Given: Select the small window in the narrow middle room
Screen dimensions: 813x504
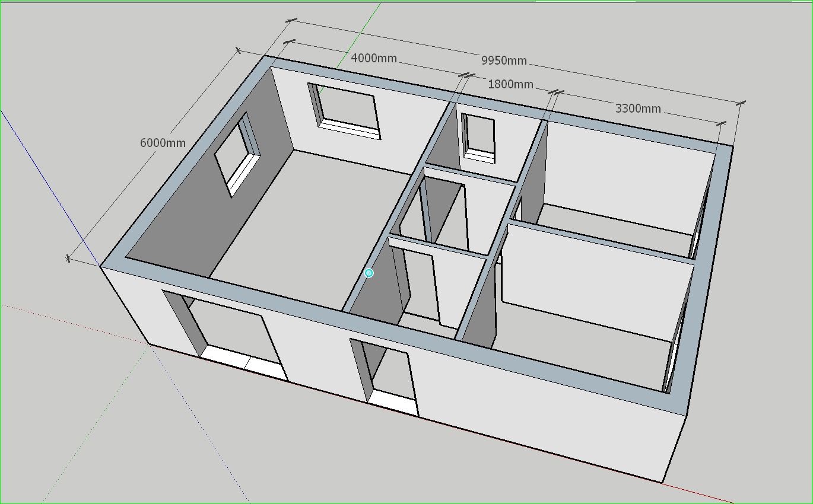Looking at the screenshot, I should tap(479, 136).
